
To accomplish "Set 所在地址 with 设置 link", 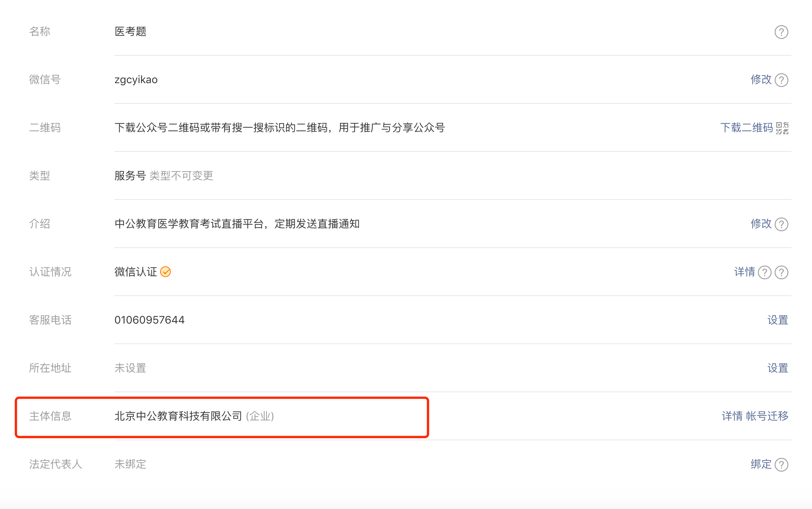I will 778,368.
